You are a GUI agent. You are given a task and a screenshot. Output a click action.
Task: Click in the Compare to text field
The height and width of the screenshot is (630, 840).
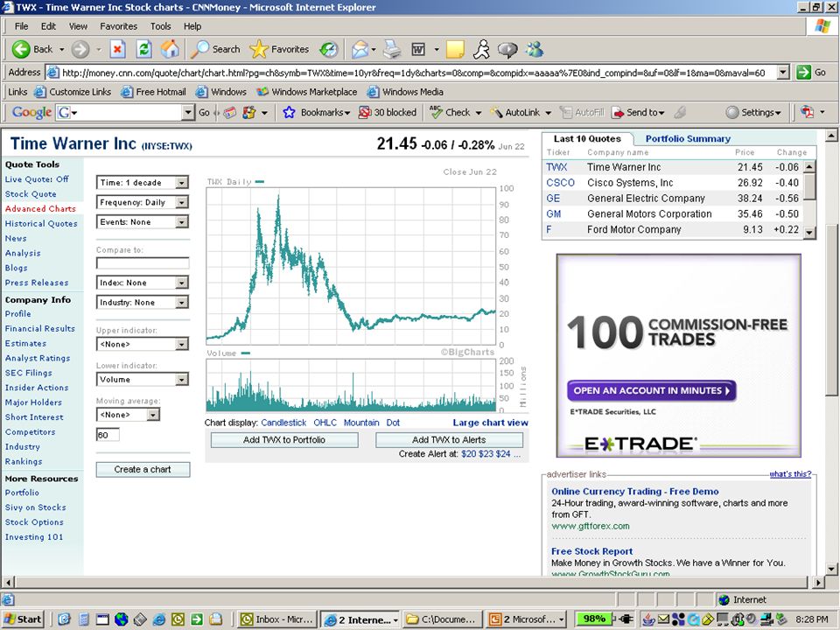click(143, 263)
